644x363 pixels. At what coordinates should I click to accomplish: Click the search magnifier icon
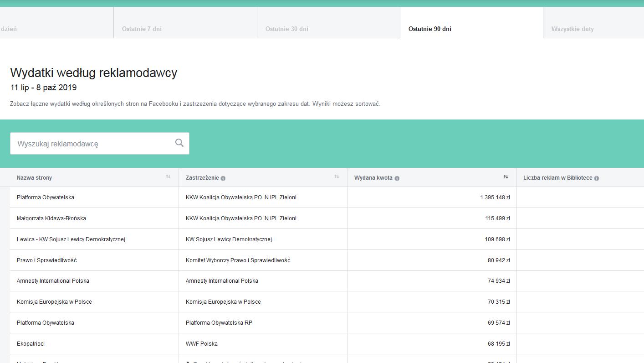pyautogui.click(x=179, y=143)
